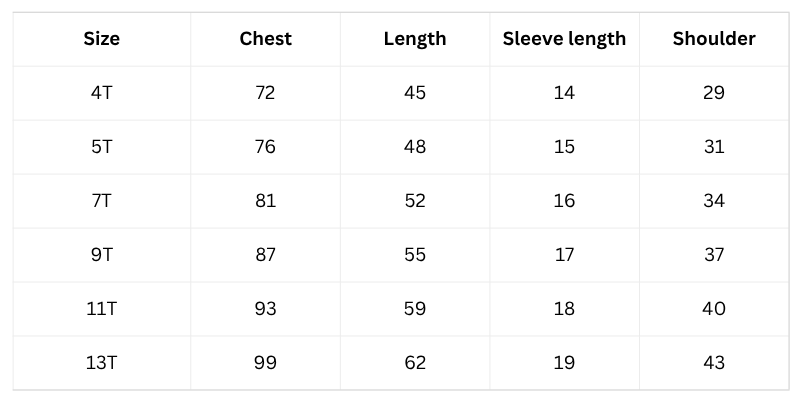800x400 pixels.
Task: Select sleeve length value 16
Action: 564,201
